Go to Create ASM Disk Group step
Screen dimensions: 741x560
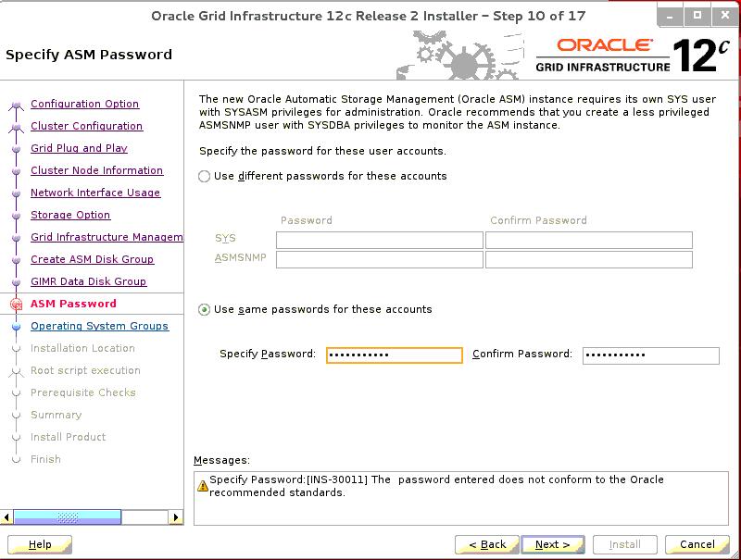(92, 259)
